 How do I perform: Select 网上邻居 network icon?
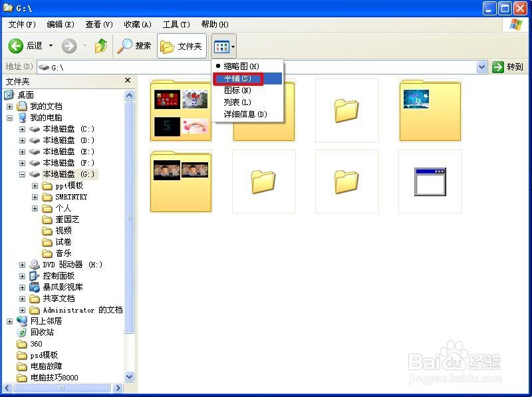22,321
